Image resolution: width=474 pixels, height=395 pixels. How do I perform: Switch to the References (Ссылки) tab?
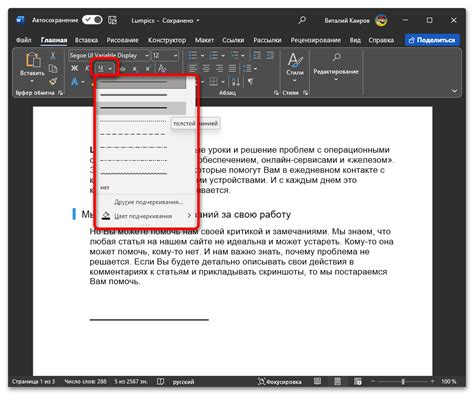[x=233, y=40]
